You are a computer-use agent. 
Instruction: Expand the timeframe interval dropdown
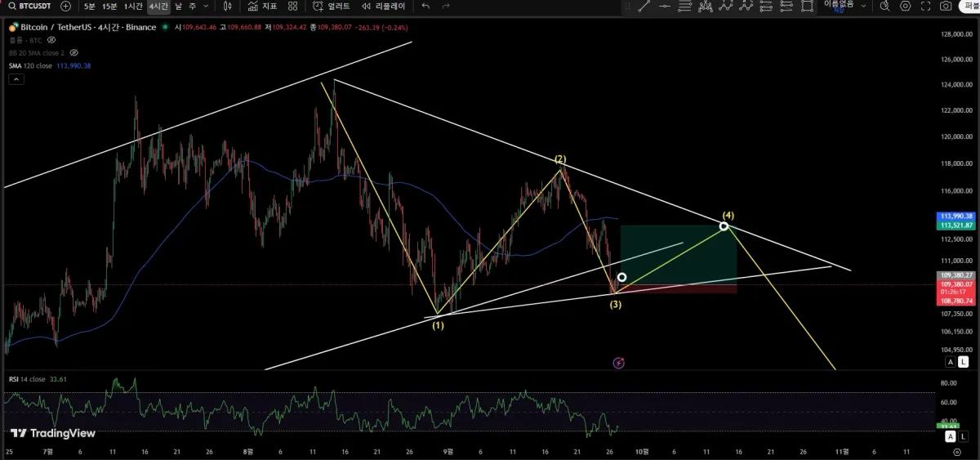pyautogui.click(x=205, y=6)
